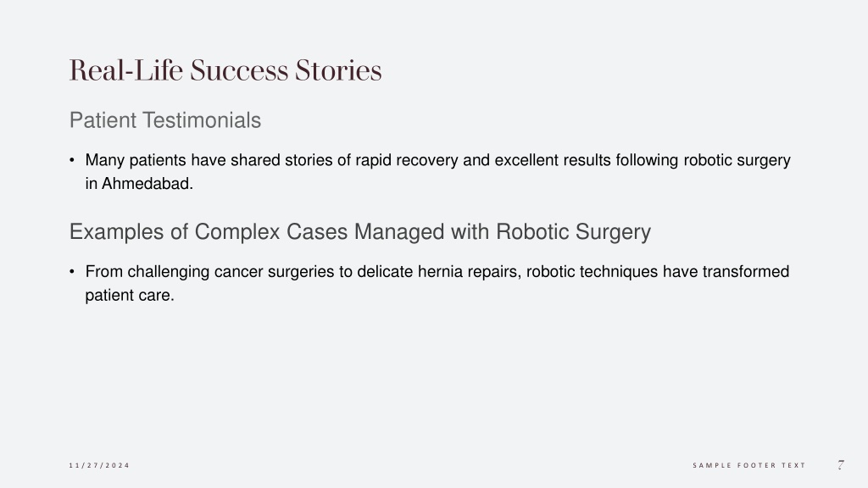Image resolution: width=868 pixels, height=488 pixels.
Task: Select the "Patient Testimonials" subheading
Action: [x=165, y=120]
